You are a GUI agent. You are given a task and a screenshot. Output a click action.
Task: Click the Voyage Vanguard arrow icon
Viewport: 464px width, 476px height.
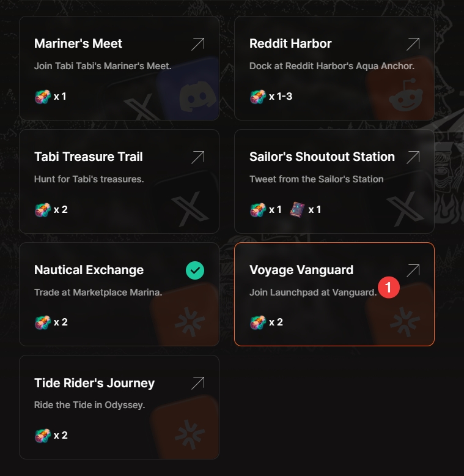[413, 270]
